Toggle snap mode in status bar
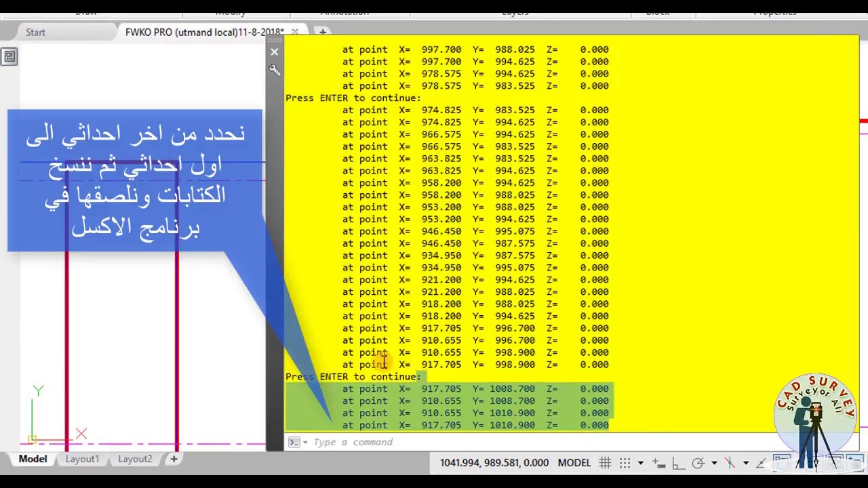 click(x=625, y=463)
